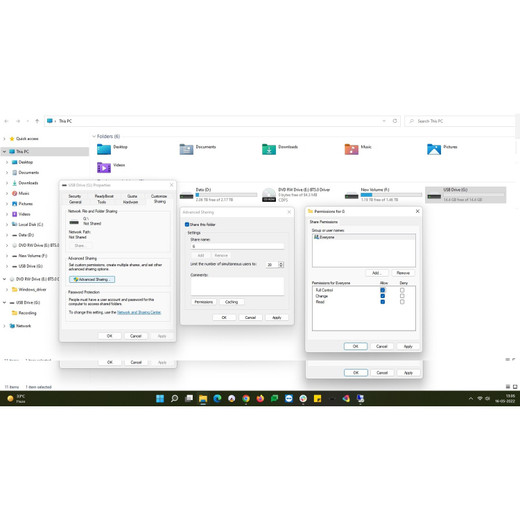Viewport: 520px width, 520px height.
Task: Refresh the This PC address bar
Action: [x=395, y=121]
